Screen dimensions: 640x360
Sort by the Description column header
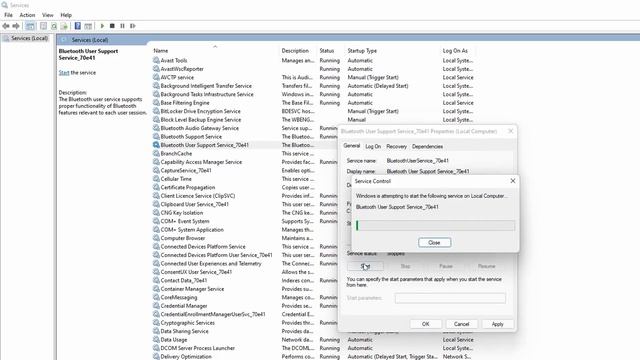coord(295,51)
